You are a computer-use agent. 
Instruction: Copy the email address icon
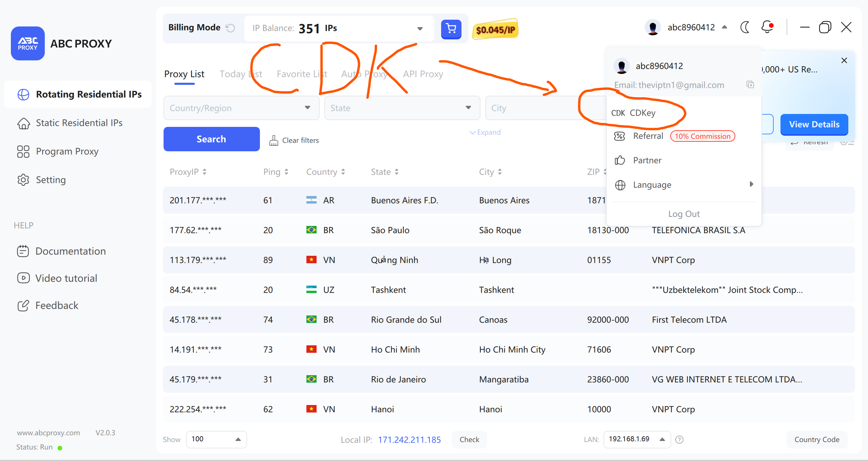(x=750, y=84)
